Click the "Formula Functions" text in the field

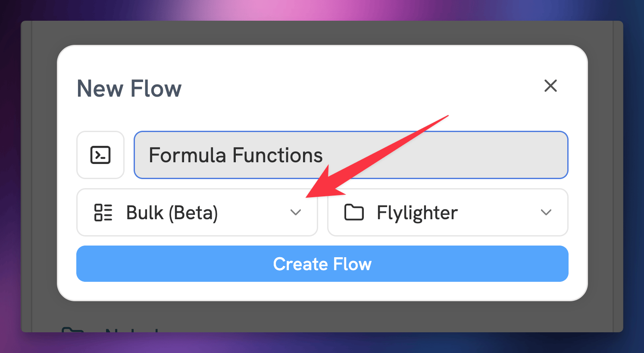[x=235, y=155]
